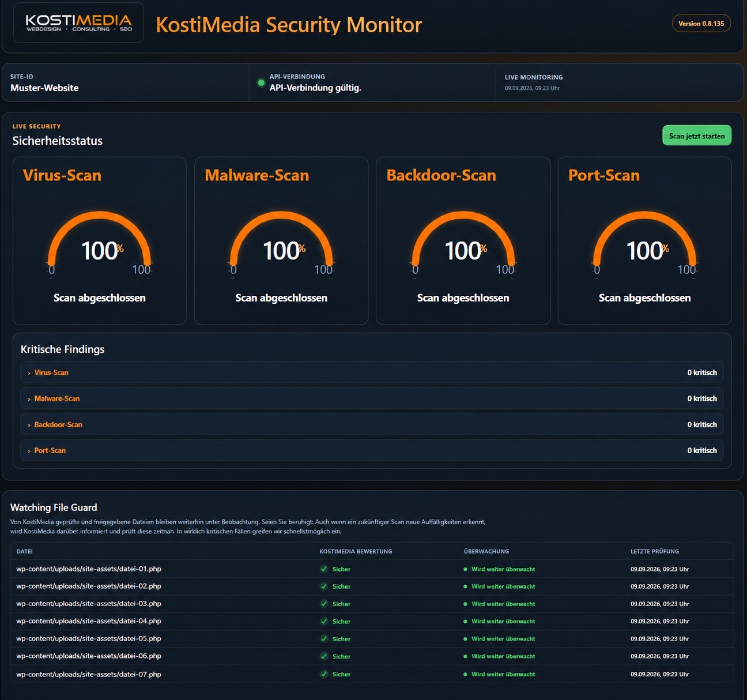This screenshot has width=747, height=700.
Task: Click the Backdoor-Scan card title
Action: pos(442,175)
